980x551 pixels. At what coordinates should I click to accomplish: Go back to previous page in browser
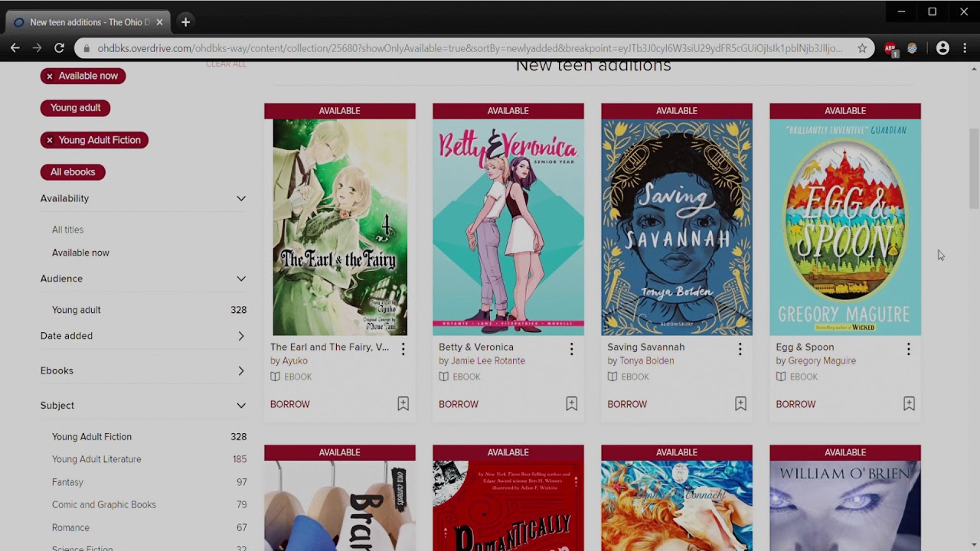(15, 48)
